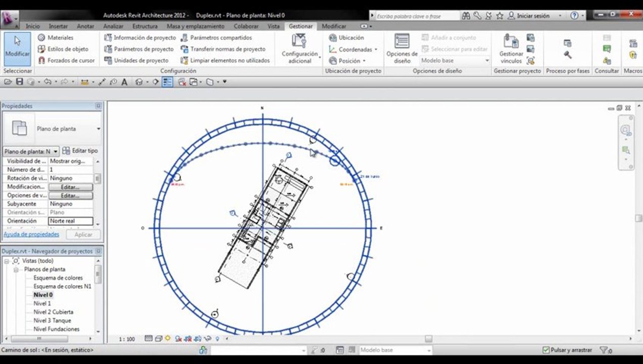
Task: Open the Plano de planta type dropdown
Action: coord(52,129)
